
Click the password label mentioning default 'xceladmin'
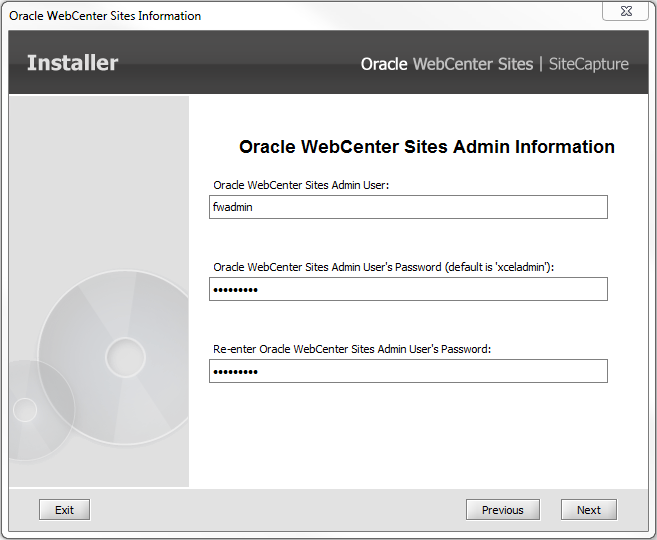tap(383, 267)
